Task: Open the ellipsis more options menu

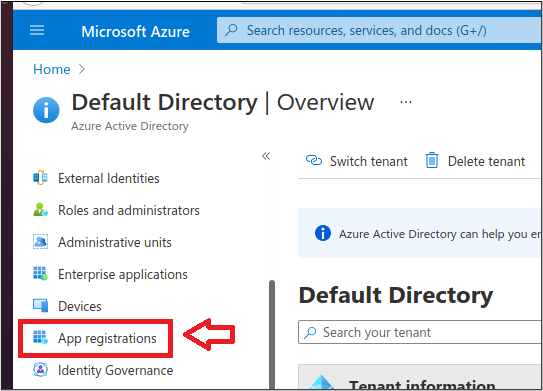Action: pos(406,102)
